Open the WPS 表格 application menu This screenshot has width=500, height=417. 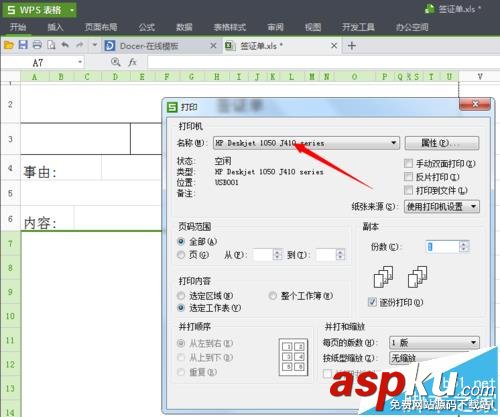click(x=39, y=10)
